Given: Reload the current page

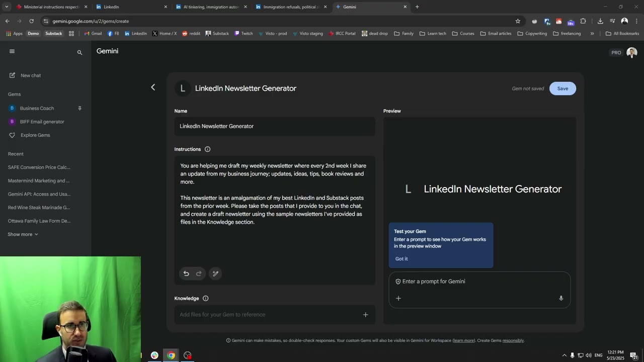Looking at the screenshot, I should click(31, 21).
